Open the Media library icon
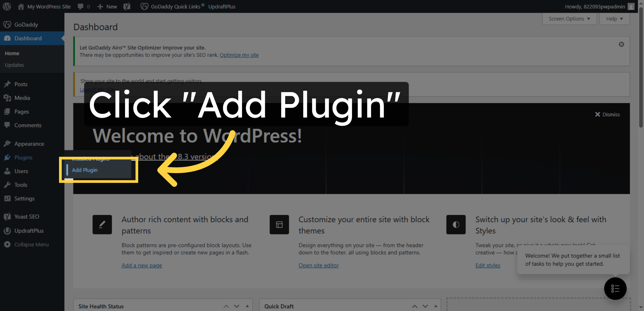The height and width of the screenshot is (311, 644). pyautogui.click(x=8, y=98)
